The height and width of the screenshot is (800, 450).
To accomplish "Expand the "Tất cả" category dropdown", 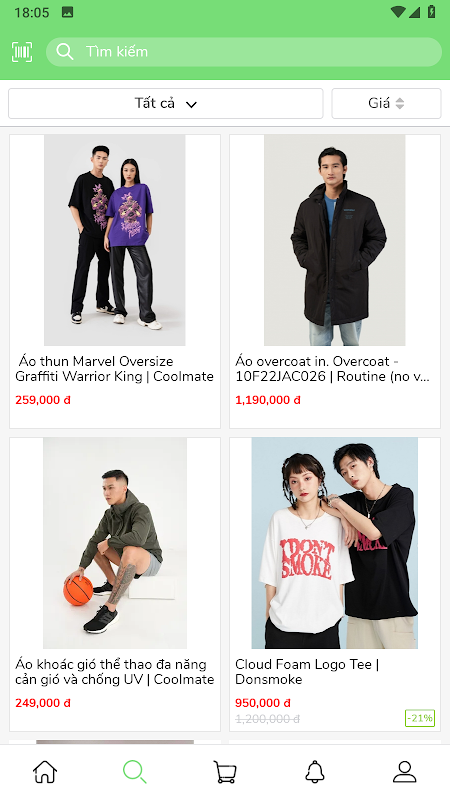I will coord(166,104).
